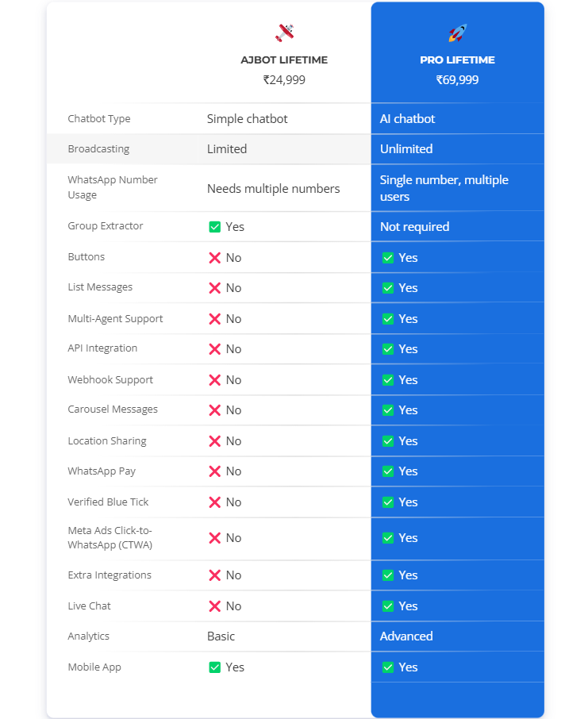
Task: Click the Meta Ads Click-to-WhatsApp (CTWA) label
Action: coord(110,537)
